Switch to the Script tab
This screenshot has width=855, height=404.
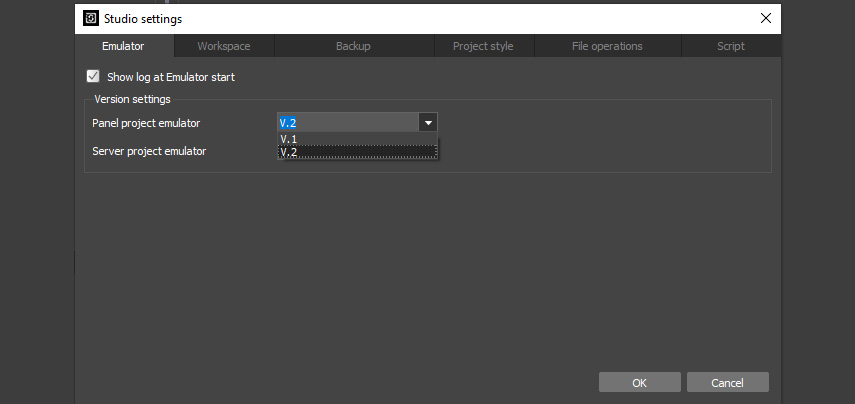click(x=730, y=46)
